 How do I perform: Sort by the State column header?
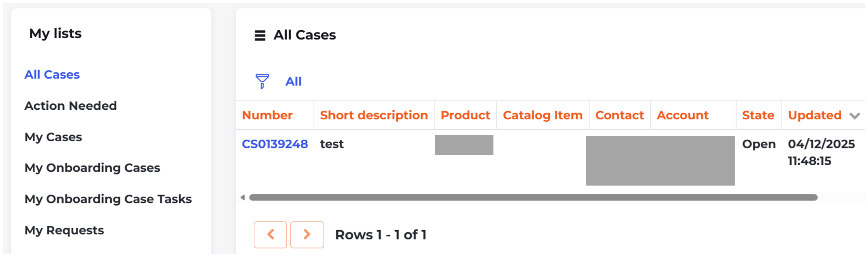[758, 115]
